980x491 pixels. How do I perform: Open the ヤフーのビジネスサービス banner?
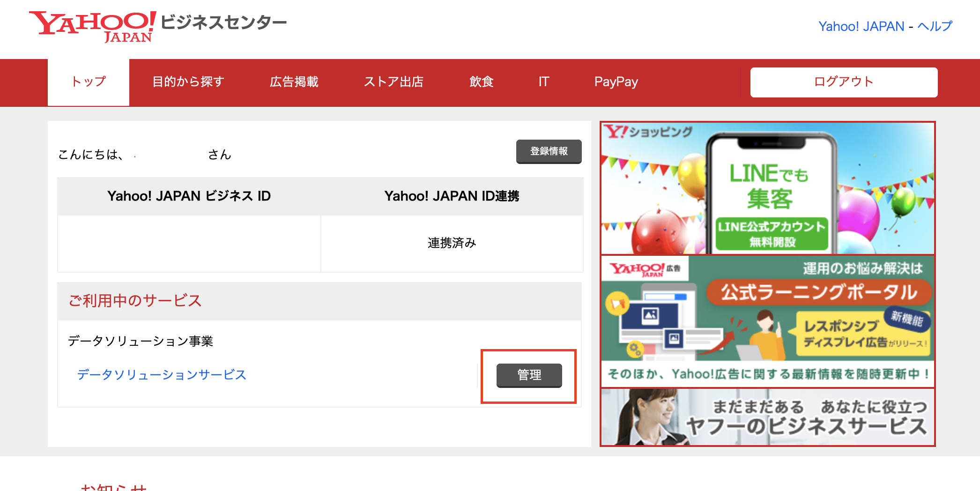tap(768, 417)
